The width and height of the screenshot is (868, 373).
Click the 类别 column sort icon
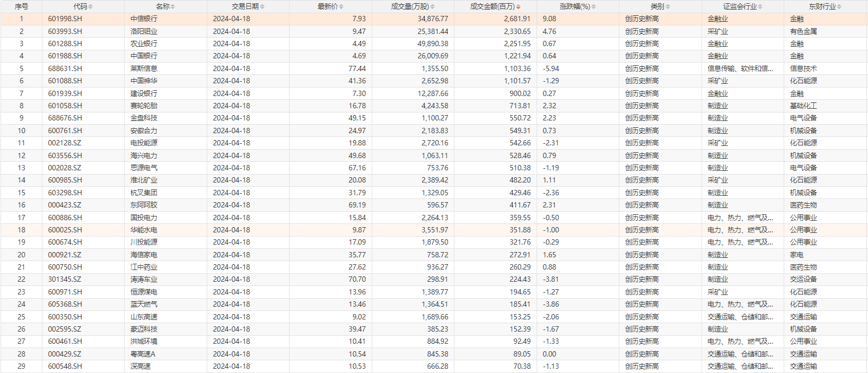pyautogui.click(x=668, y=7)
